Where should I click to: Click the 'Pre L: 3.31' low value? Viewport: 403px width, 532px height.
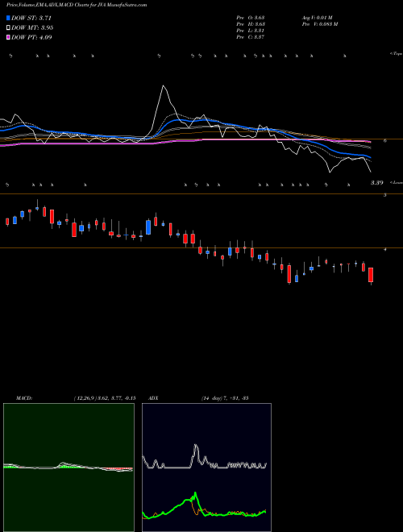pyautogui.click(x=251, y=31)
